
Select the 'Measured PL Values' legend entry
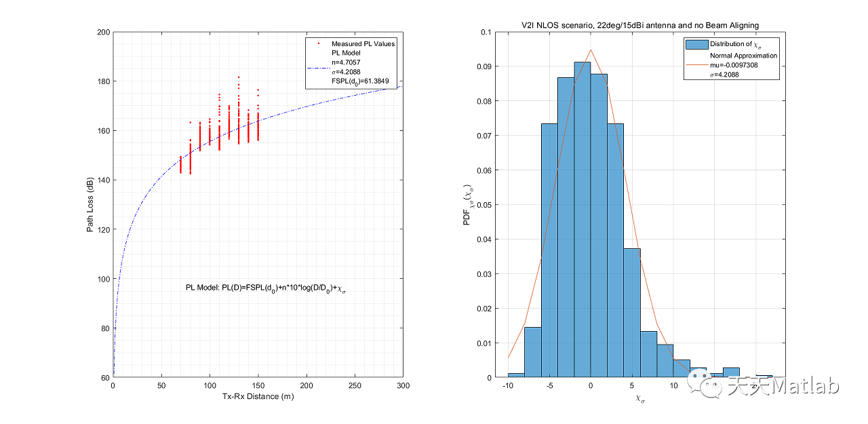click(x=363, y=43)
